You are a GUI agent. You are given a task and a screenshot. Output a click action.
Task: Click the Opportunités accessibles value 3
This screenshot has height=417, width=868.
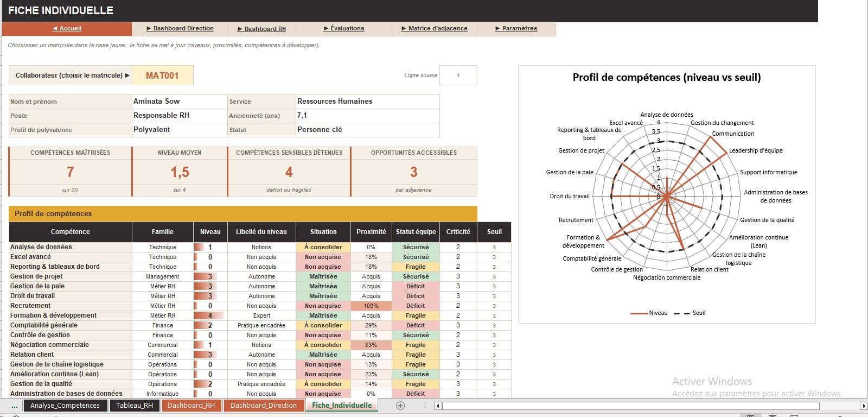(413, 172)
